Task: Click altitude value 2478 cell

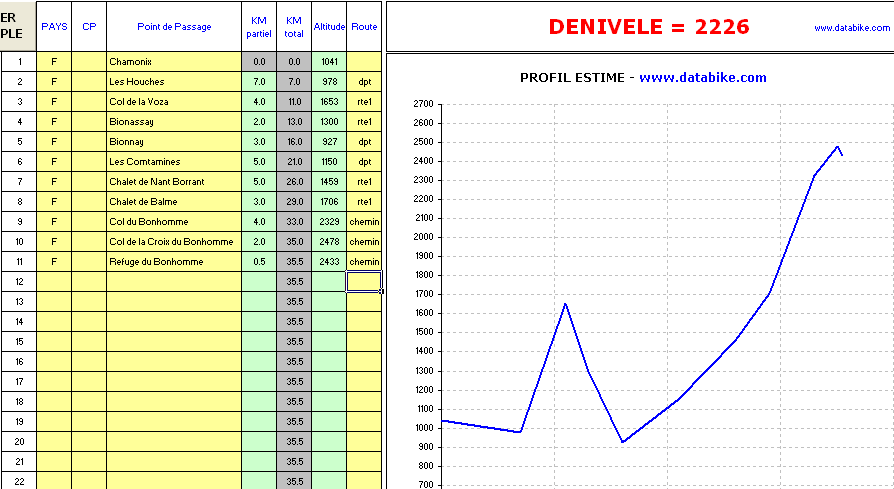Action: click(329, 242)
